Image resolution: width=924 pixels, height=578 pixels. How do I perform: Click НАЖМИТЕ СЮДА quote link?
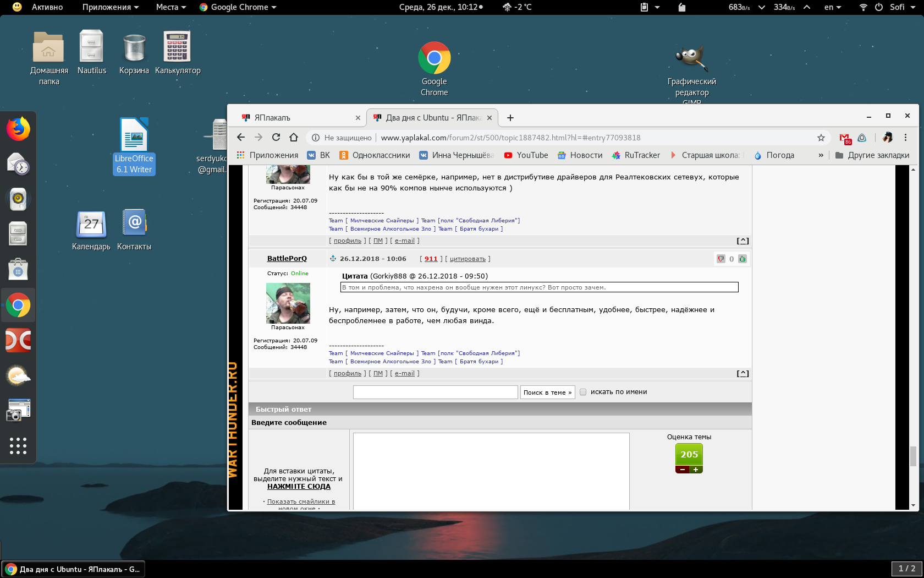point(299,487)
